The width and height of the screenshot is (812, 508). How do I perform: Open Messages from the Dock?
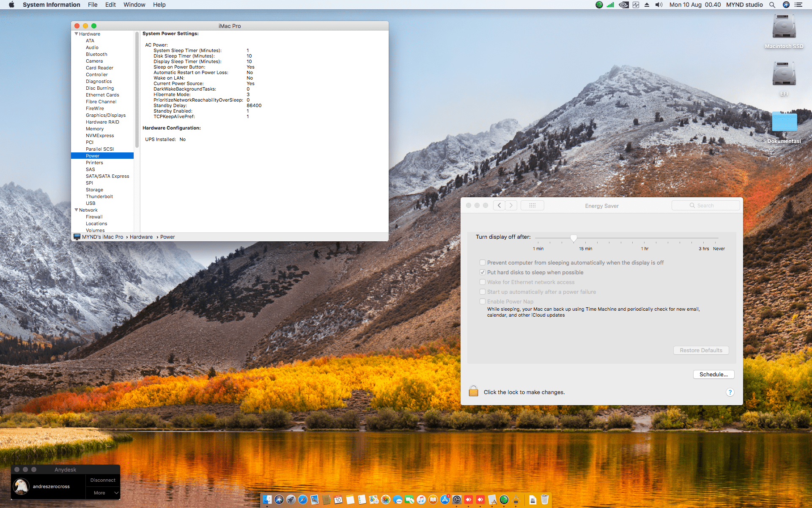398,500
